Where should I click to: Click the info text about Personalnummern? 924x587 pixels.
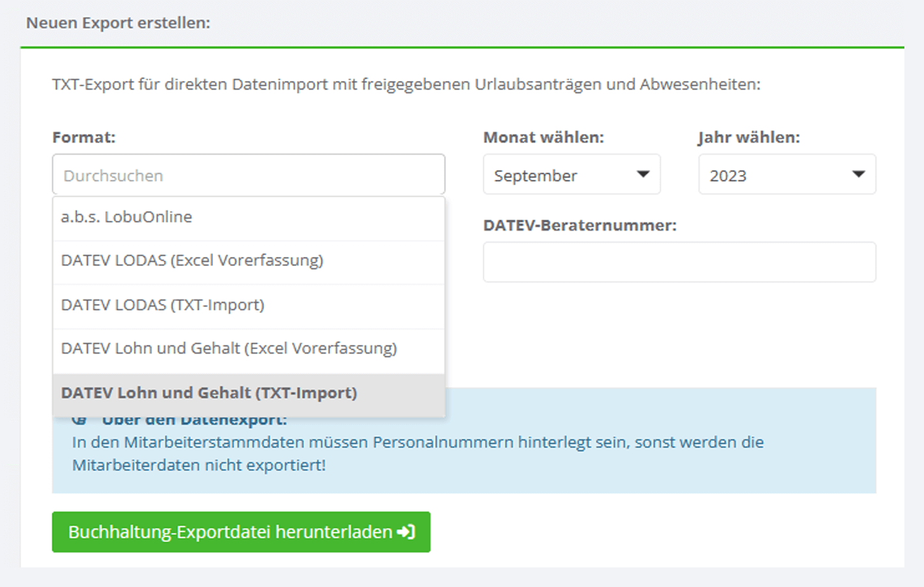point(418,454)
